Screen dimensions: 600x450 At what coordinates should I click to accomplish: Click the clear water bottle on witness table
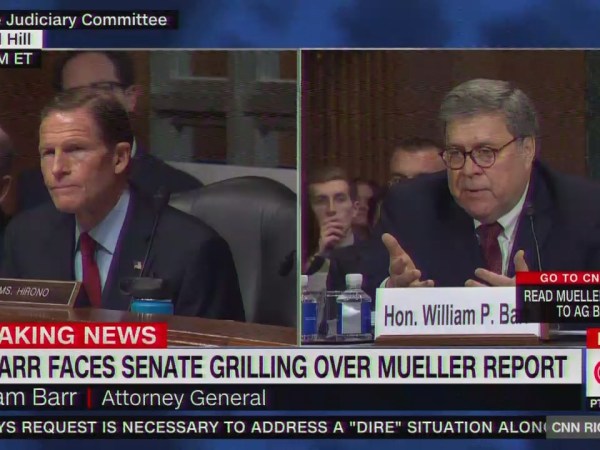point(354,306)
